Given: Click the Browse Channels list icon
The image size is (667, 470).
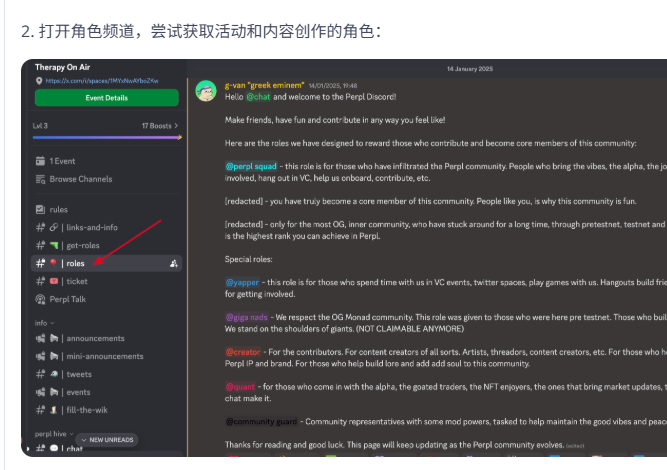Looking at the screenshot, I should [40, 179].
